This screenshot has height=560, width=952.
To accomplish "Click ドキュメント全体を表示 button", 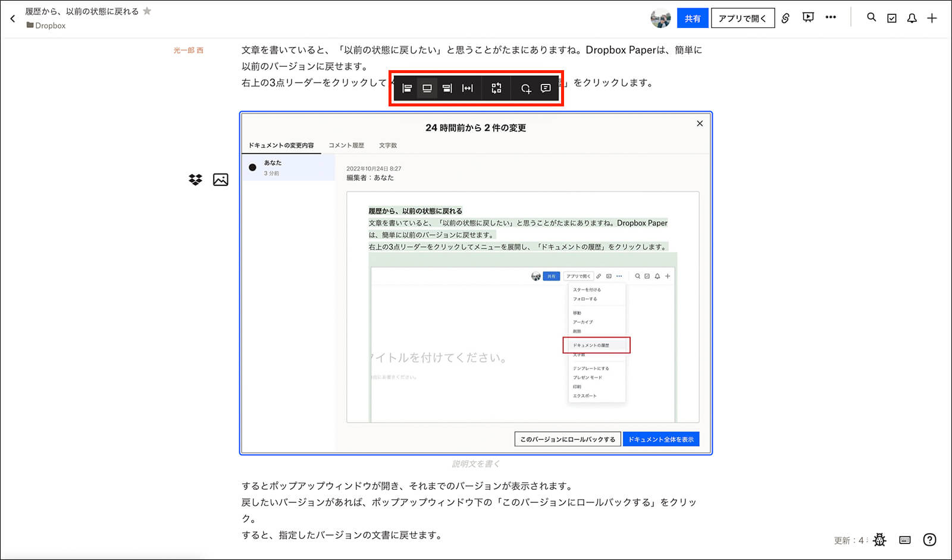I will tap(661, 439).
